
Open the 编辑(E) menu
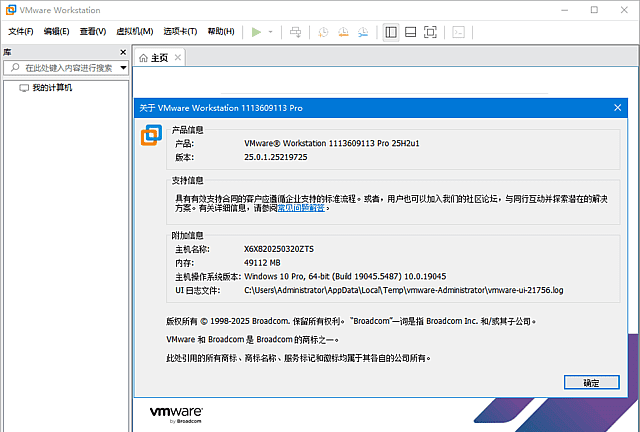pyautogui.click(x=56, y=31)
